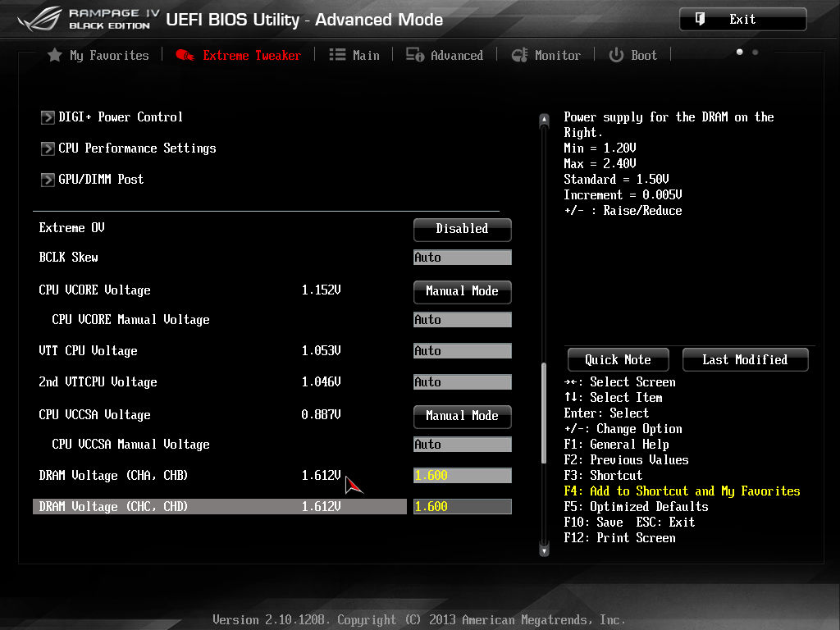Image resolution: width=840 pixels, height=630 pixels.
Task: Click the red Extreme Tweaker flame icon
Action: (x=185, y=55)
